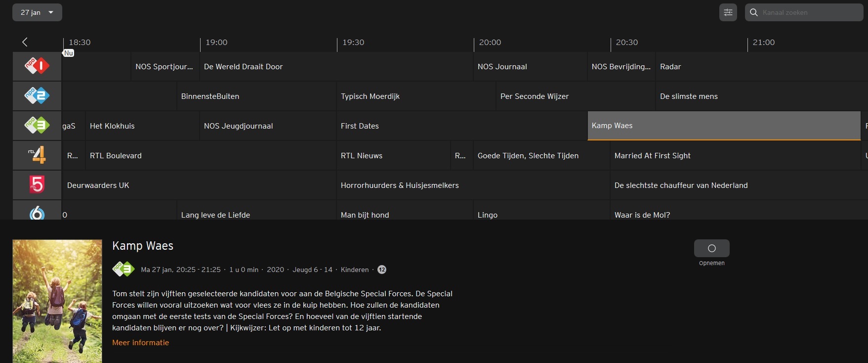Open Per Seconde Wijzer program
Image resolution: width=868 pixels, height=363 pixels.
tap(576, 96)
